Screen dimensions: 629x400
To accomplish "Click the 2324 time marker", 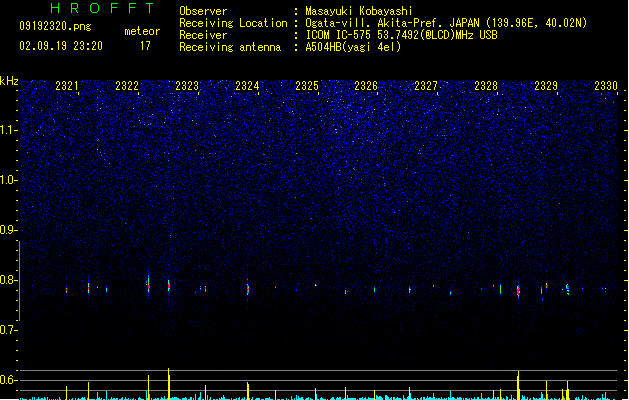I will (x=247, y=86).
